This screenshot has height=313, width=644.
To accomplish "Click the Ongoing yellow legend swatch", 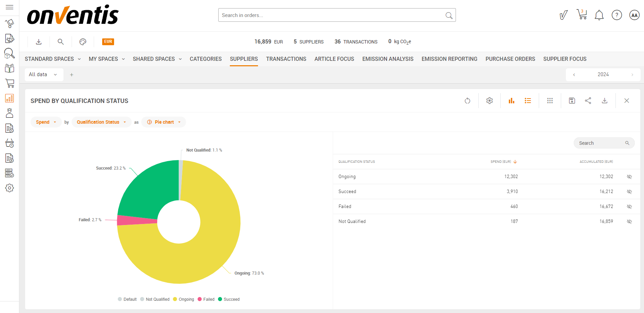I will (175, 299).
